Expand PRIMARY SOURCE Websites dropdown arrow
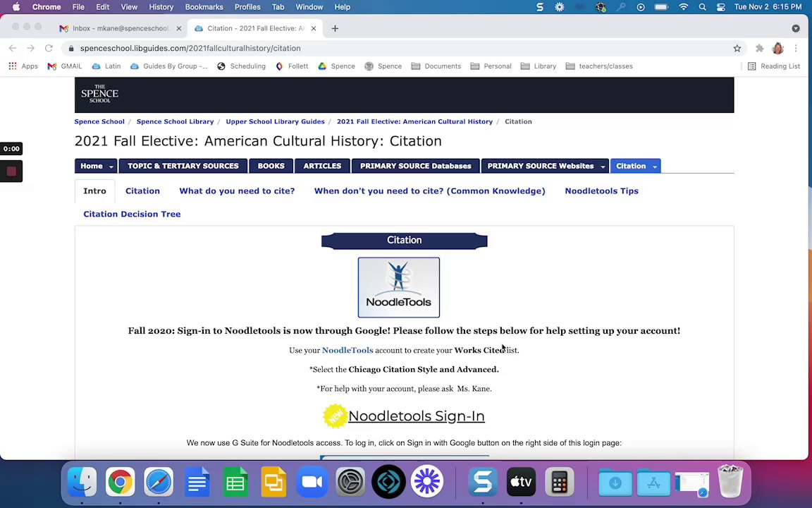 point(602,167)
